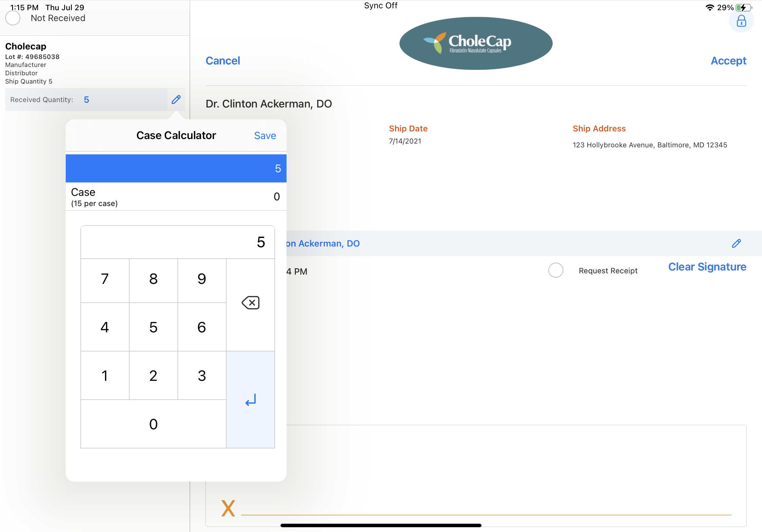Tap the keypad number display field
This screenshot has width=762, height=532.
click(177, 242)
